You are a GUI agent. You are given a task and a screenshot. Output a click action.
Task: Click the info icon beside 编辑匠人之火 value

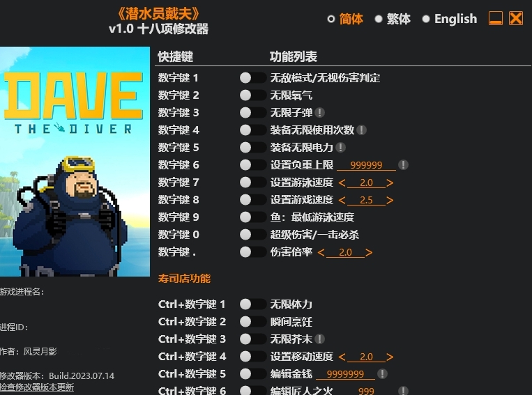403,391
